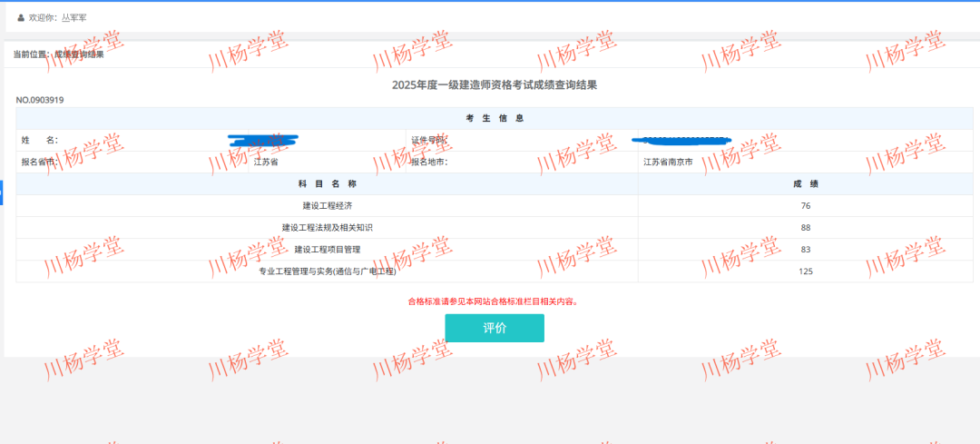Click the 科目名称 column header
980x444 pixels.
click(327, 183)
